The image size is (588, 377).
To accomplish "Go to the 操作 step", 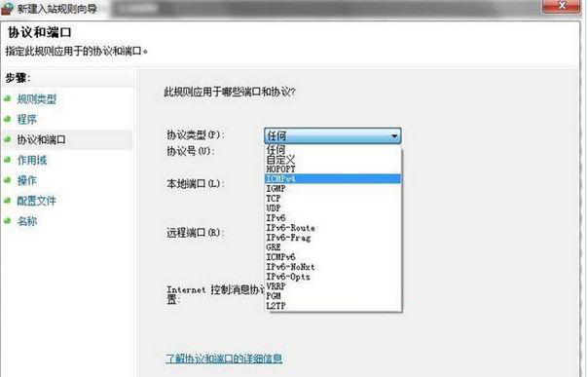I will pos(27,180).
